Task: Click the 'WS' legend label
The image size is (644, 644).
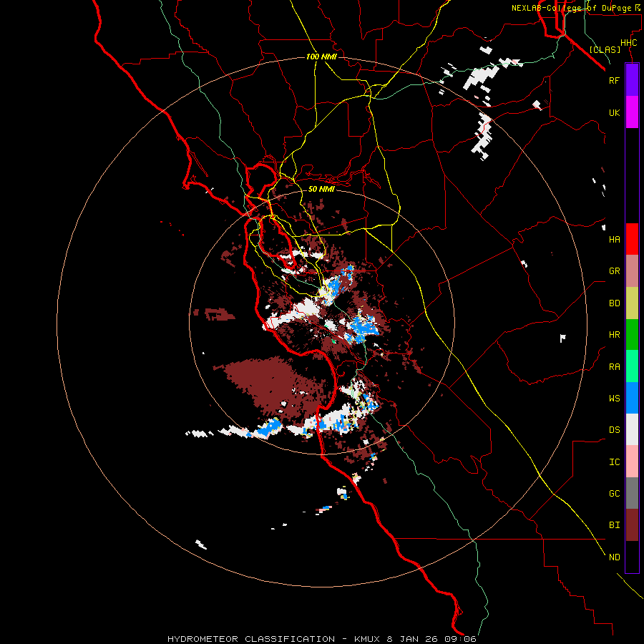Action: pos(614,398)
